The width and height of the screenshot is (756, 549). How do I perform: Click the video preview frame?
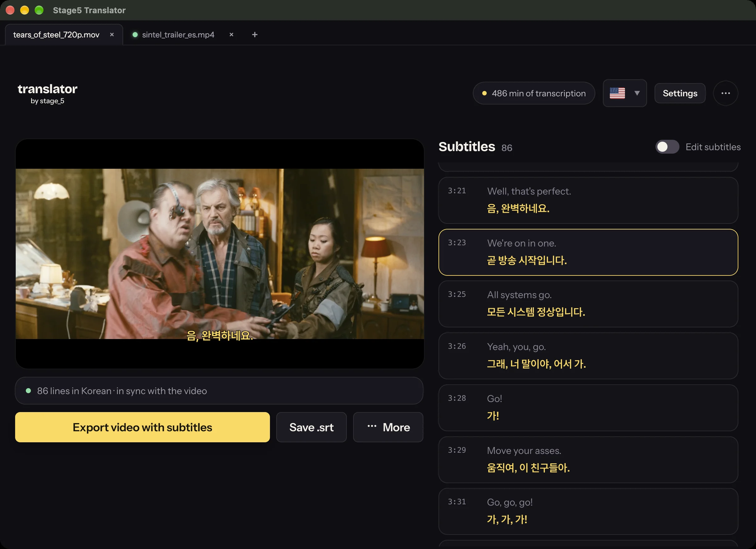coord(220,254)
